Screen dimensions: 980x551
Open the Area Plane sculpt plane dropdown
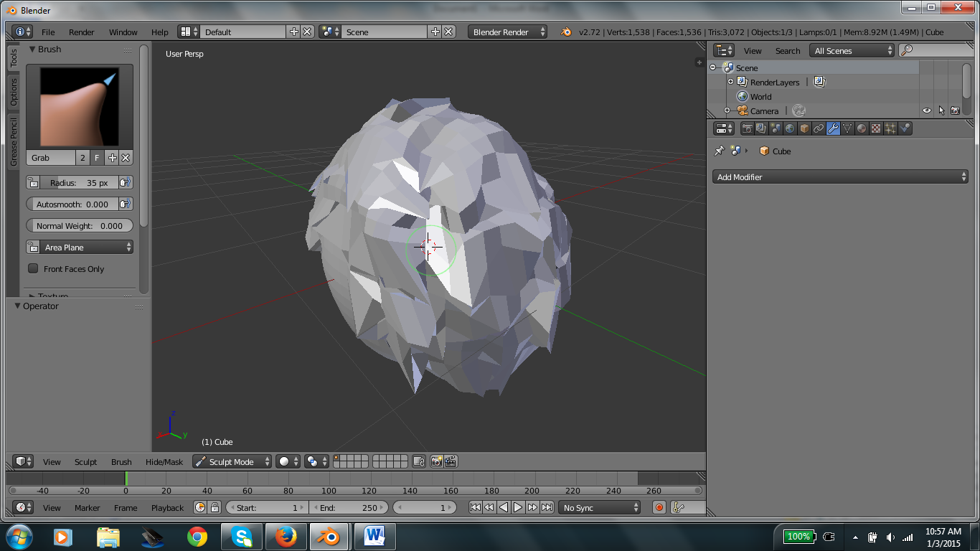click(87, 247)
